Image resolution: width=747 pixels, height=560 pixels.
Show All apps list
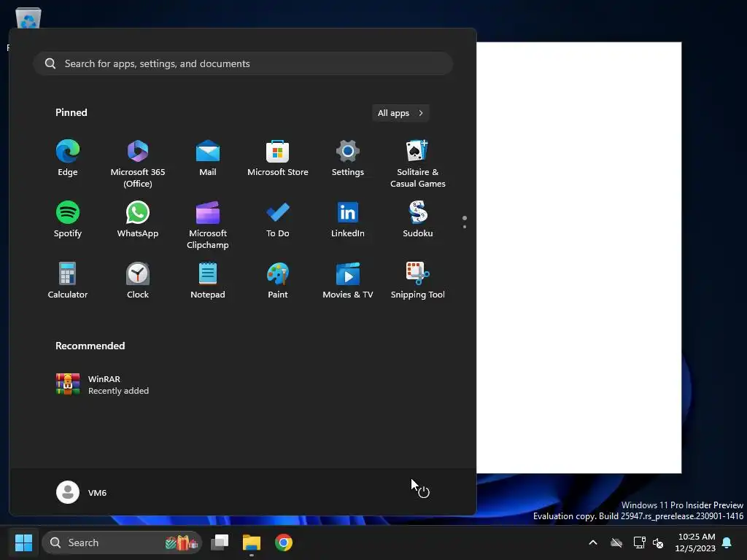[x=400, y=113]
